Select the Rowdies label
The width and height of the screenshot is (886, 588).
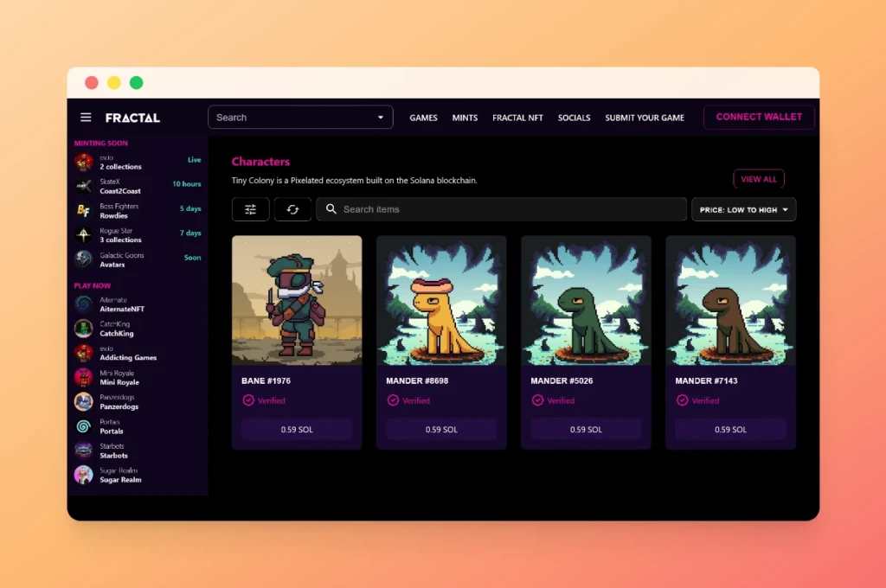point(113,216)
